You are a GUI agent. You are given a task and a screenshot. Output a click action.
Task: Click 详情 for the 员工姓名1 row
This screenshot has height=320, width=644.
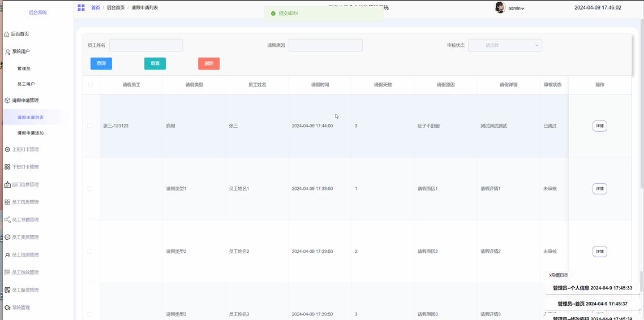(600, 189)
